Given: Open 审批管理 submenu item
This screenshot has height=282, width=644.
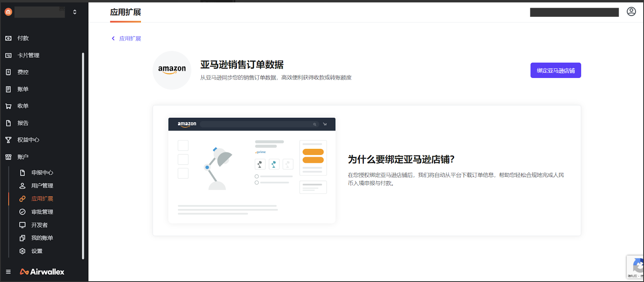Looking at the screenshot, I should [42, 212].
